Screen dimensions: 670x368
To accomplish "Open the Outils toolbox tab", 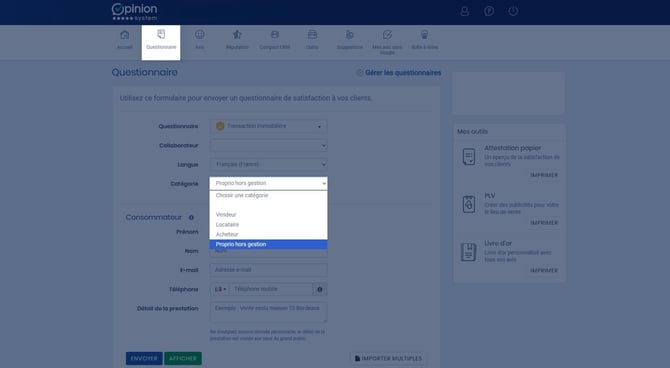I will click(312, 40).
